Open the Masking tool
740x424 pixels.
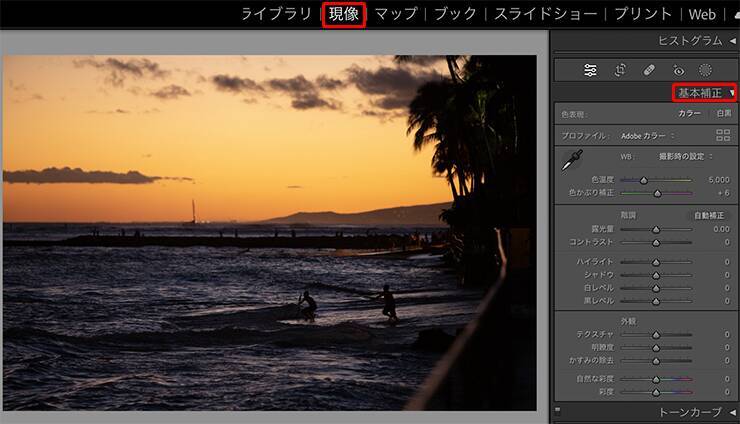point(706,70)
